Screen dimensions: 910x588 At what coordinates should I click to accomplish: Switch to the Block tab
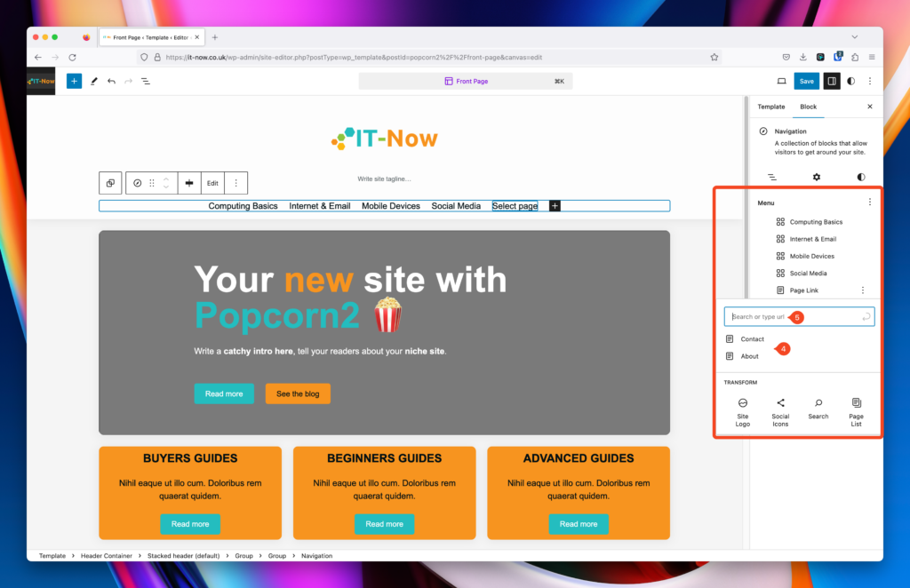pyautogui.click(x=809, y=107)
